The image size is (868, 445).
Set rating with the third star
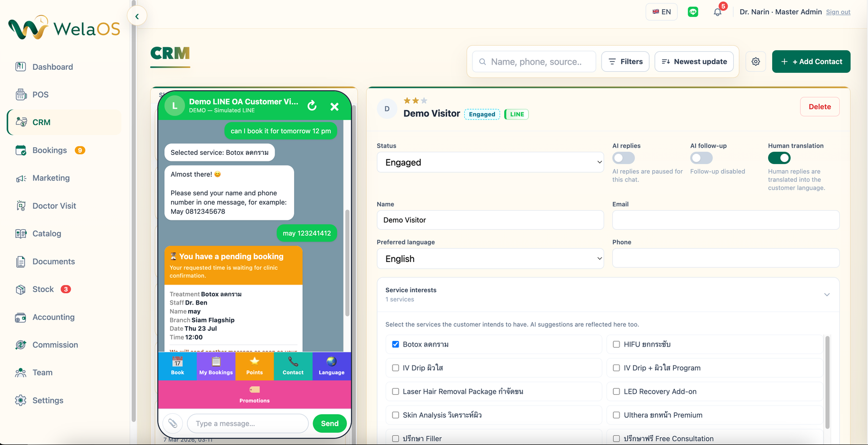coord(424,101)
